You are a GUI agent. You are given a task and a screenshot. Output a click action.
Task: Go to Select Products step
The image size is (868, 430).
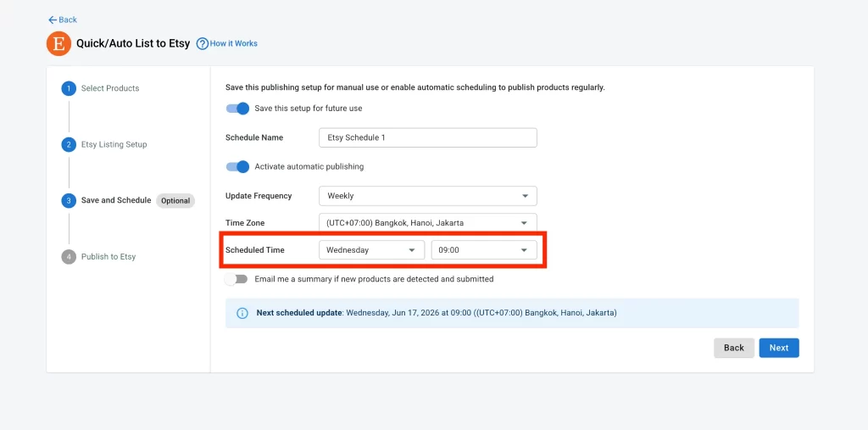point(110,88)
